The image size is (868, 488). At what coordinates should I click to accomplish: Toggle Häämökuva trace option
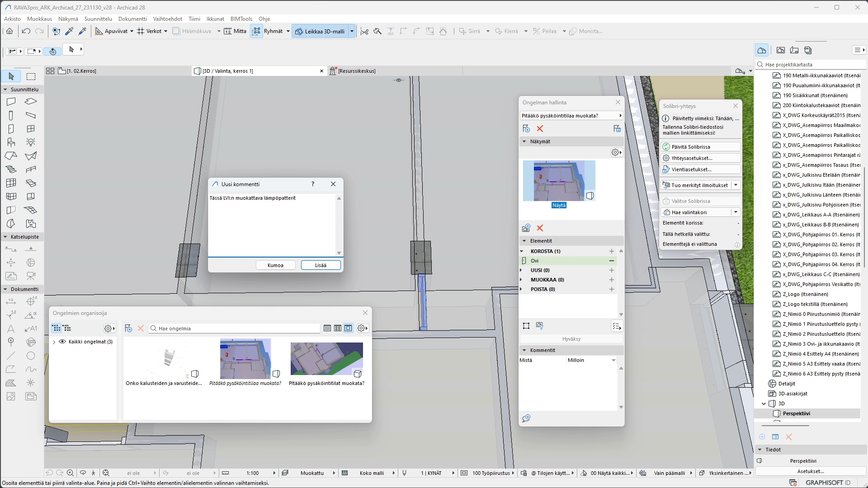pos(192,31)
